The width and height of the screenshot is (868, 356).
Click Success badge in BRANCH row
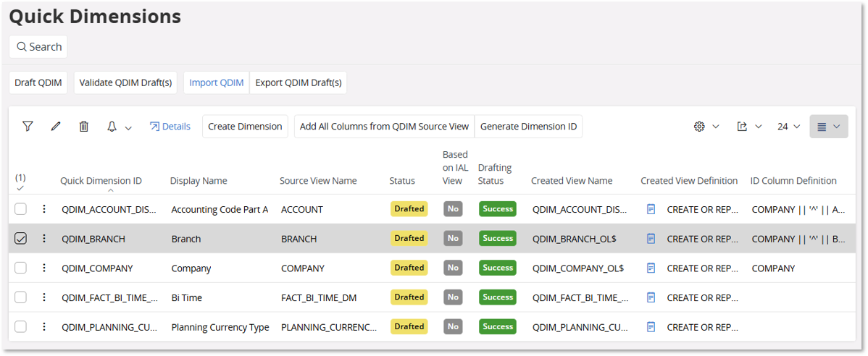(x=498, y=239)
